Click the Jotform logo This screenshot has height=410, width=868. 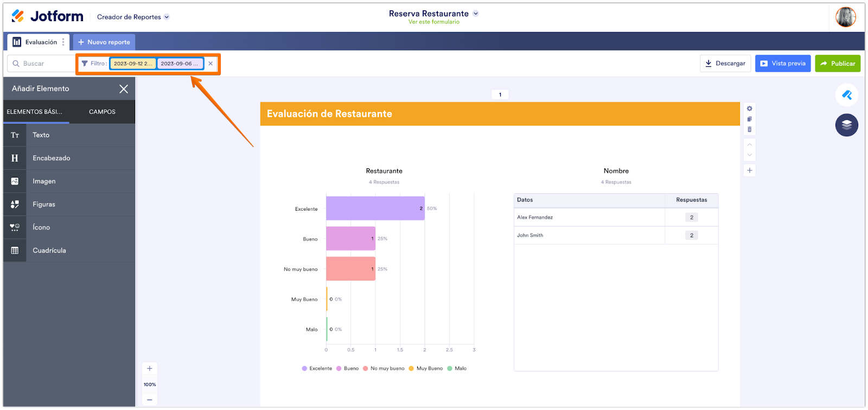click(x=48, y=16)
